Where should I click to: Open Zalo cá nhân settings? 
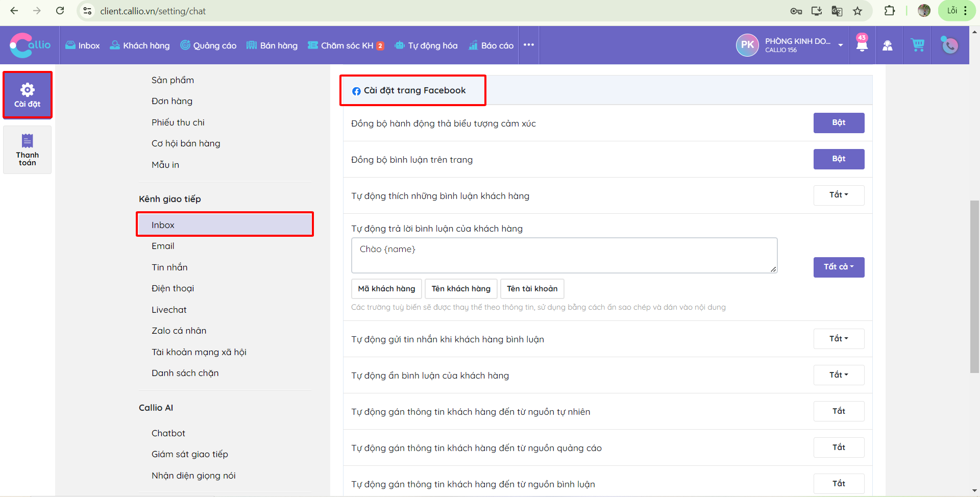[179, 331]
